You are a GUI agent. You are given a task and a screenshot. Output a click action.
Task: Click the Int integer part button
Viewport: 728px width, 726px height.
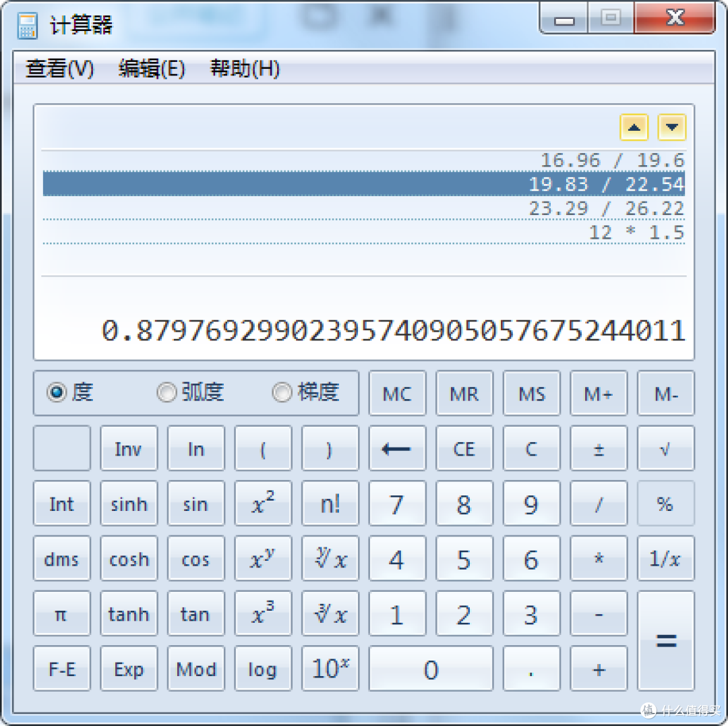[x=62, y=504]
